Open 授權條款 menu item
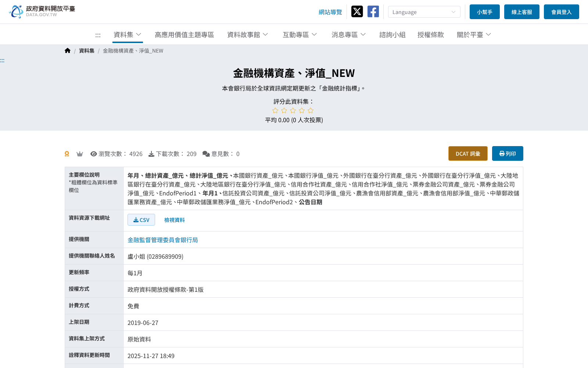This screenshot has width=588, height=368. pyautogui.click(x=431, y=35)
